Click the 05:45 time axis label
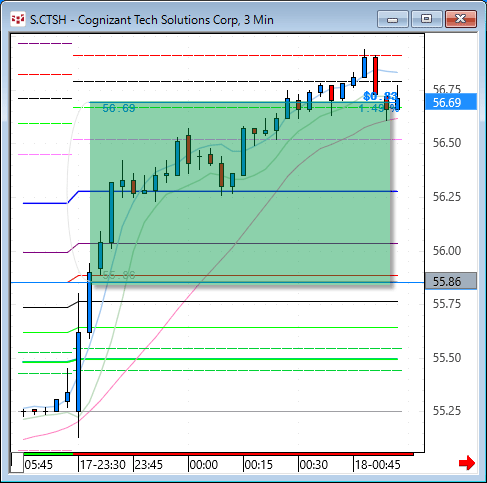Screen dimensions: 487x483 [39, 464]
